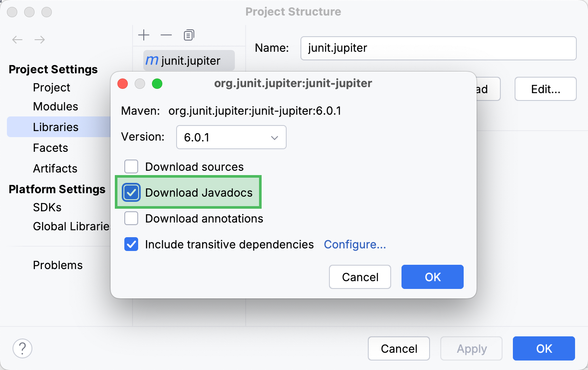Click the Configure... link
The image size is (588, 370).
[x=354, y=244]
